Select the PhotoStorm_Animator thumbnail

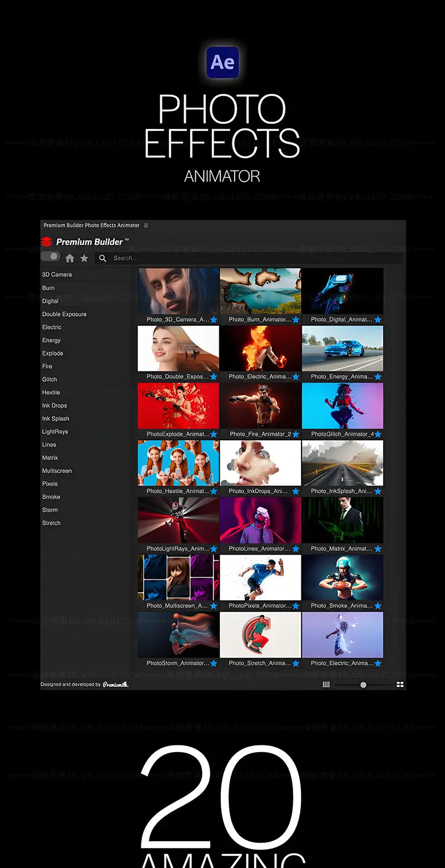(x=179, y=635)
